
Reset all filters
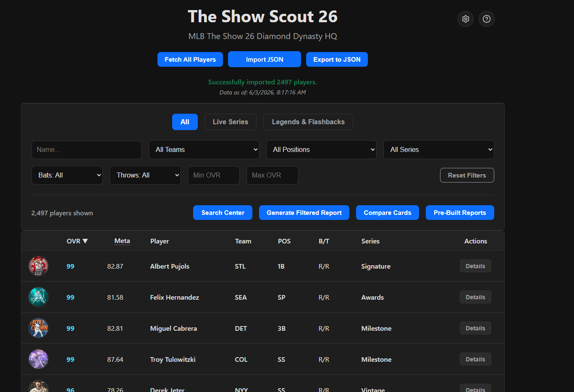467,175
